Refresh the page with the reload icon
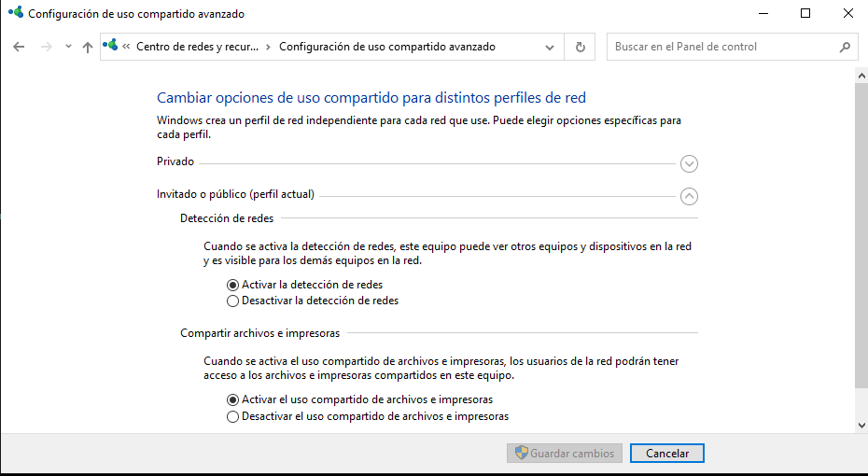 coord(581,47)
